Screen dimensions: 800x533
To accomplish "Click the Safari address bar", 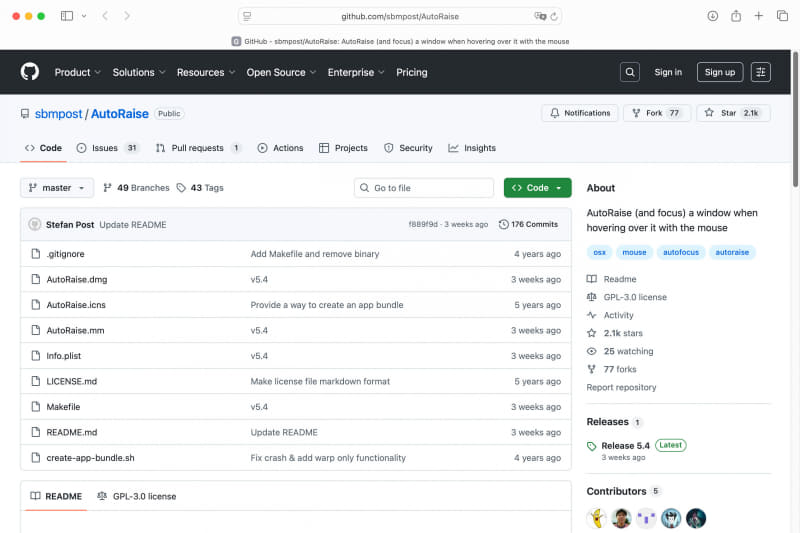I will 400,16.
